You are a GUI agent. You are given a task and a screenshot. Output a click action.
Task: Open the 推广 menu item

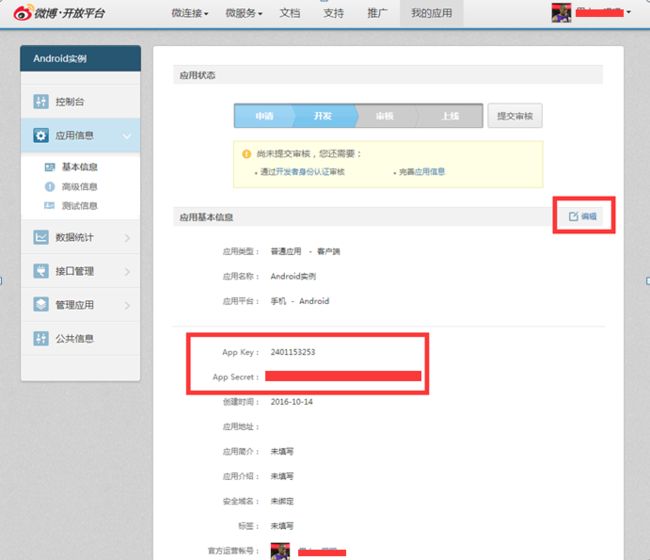pos(377,13)
